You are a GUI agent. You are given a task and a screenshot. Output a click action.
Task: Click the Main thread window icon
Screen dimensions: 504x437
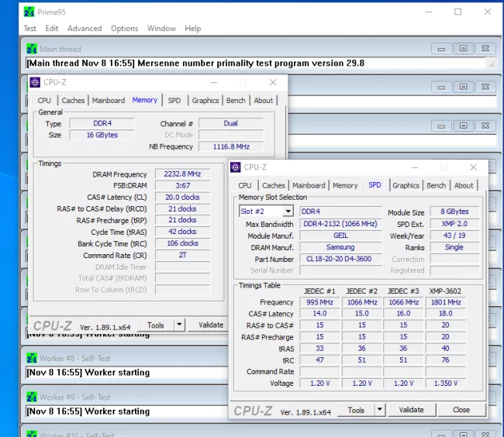coord(32,49)
